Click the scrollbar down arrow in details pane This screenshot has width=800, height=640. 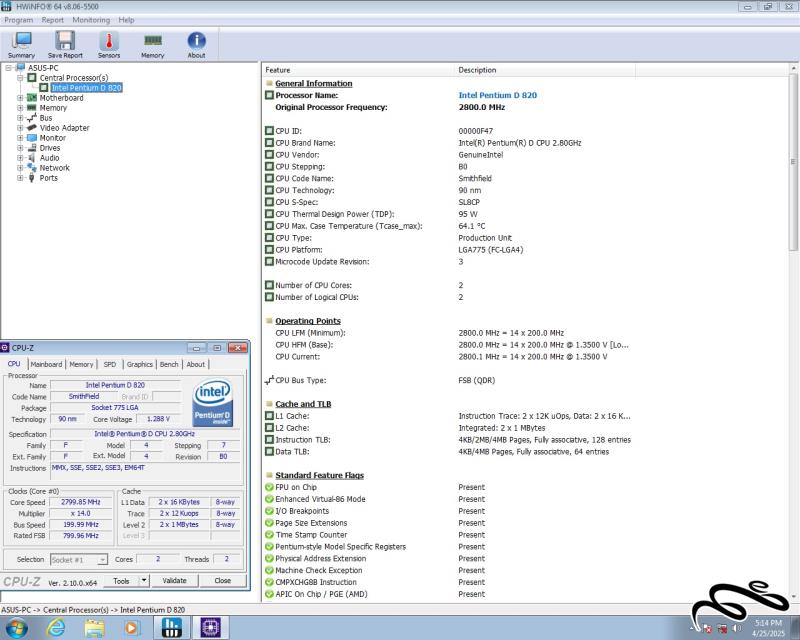point(793,596)
